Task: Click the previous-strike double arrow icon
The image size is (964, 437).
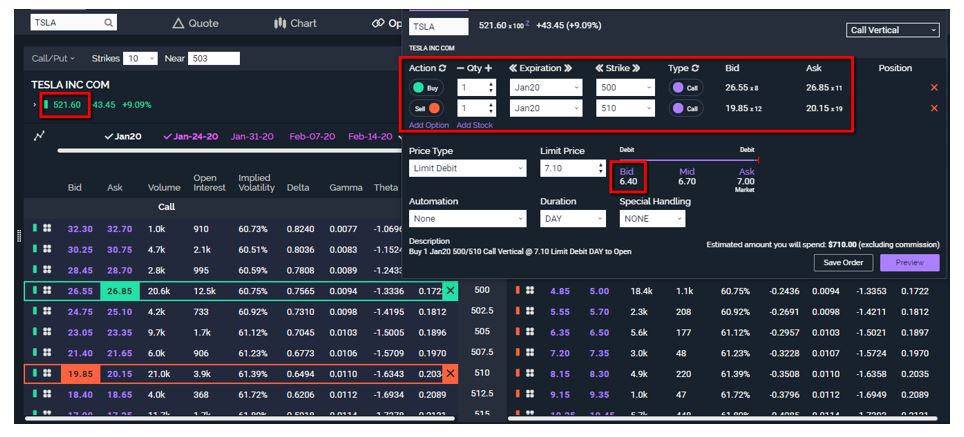Action: pyautogui.click(x=600, y=68)
